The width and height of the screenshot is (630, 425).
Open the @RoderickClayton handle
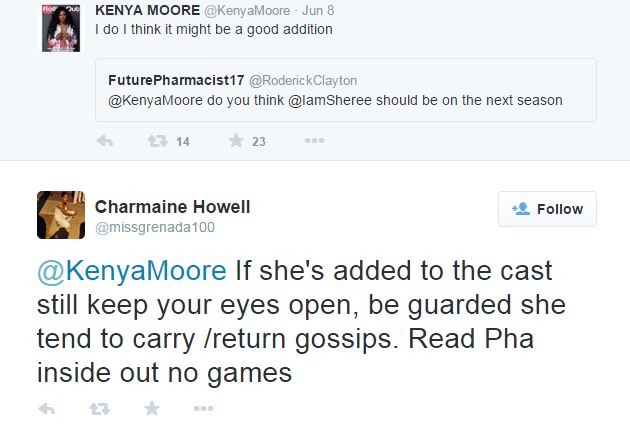pos(302,80)
